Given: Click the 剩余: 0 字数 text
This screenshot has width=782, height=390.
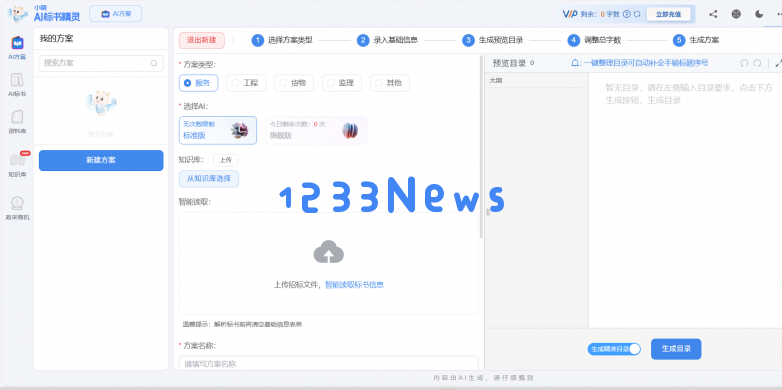Looking at the screenshot, I should 600,14.
